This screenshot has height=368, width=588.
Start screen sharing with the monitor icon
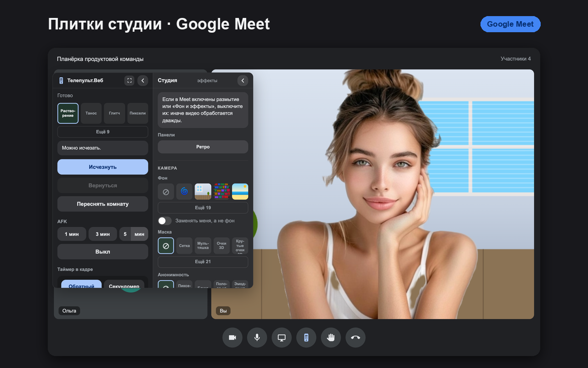(x=282, y=338)
